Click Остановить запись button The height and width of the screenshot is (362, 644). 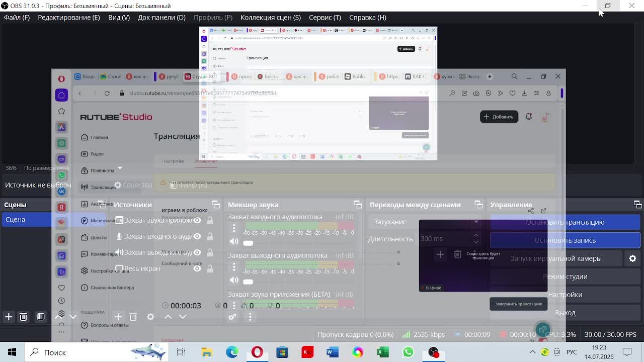565,240
